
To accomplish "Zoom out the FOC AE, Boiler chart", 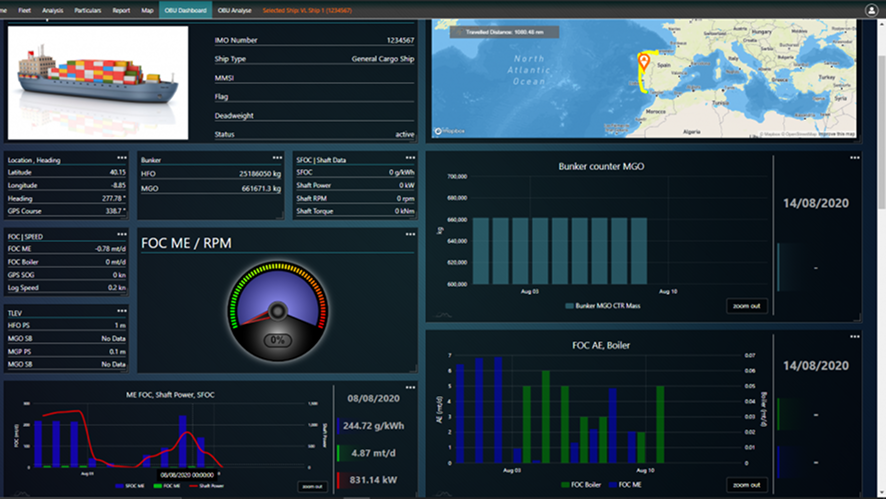I will [x=746, y=485].
